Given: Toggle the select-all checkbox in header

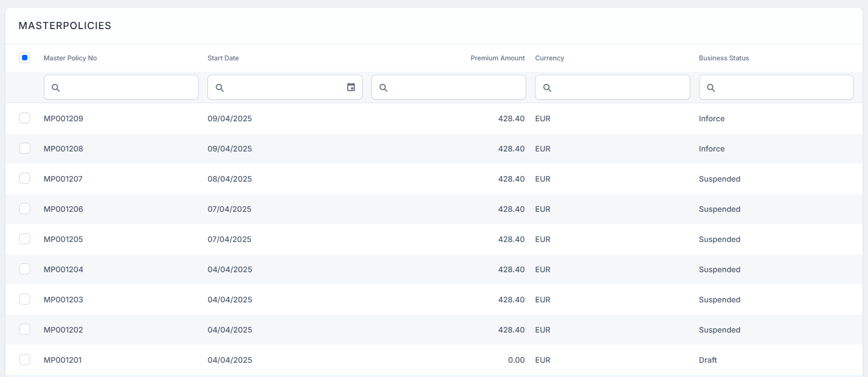Looking at the screenshot, I should pyautogui.click(x=25, y=58).
